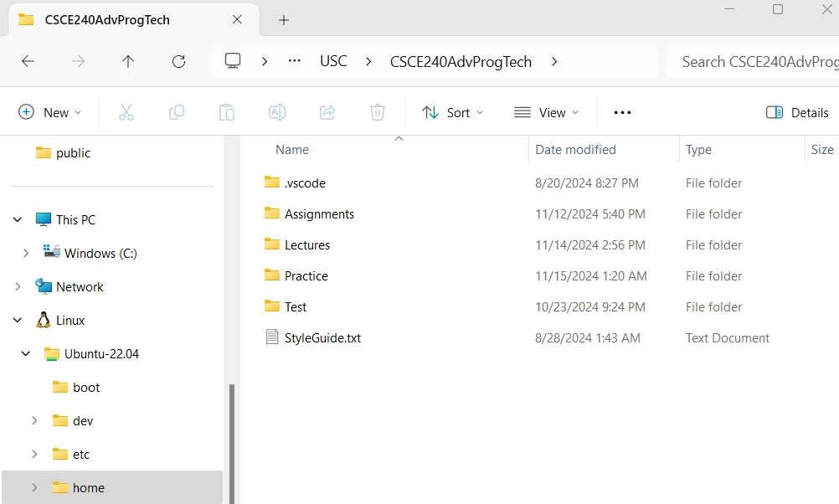
Task: Click the Share icon in the toolbar
Action: point(327,111)
